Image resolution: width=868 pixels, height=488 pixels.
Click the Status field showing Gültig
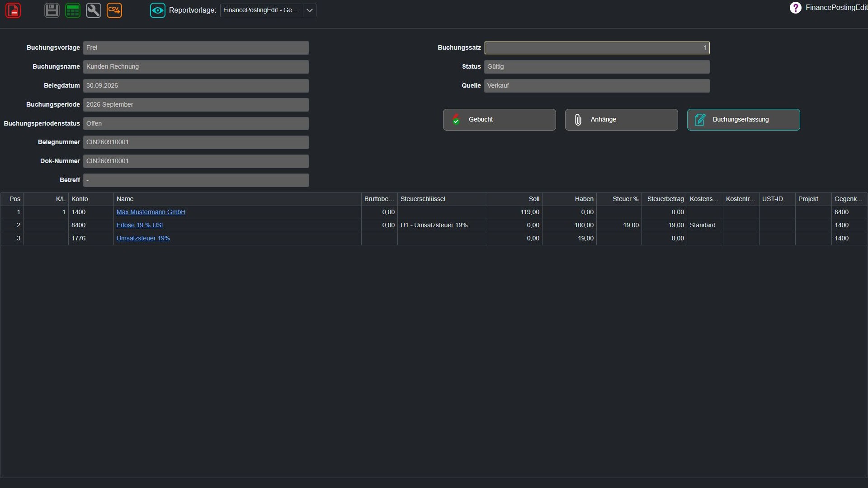pos(597,67)
